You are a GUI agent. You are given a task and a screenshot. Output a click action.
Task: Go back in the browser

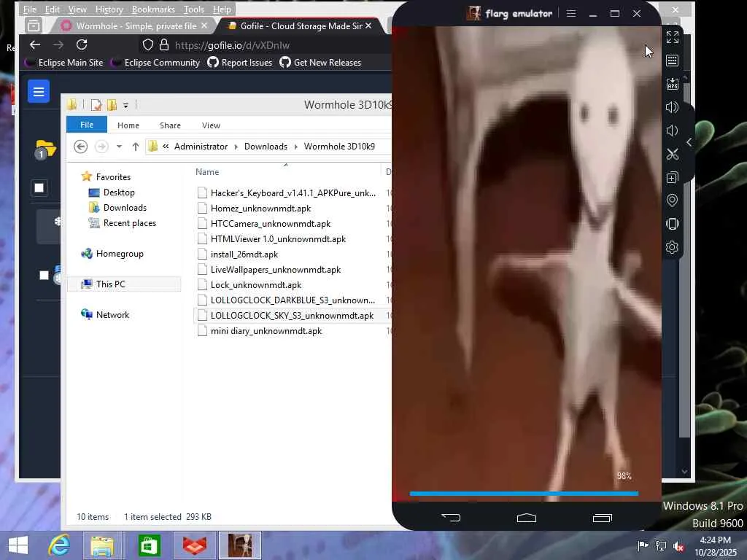(x=35, y=44)
